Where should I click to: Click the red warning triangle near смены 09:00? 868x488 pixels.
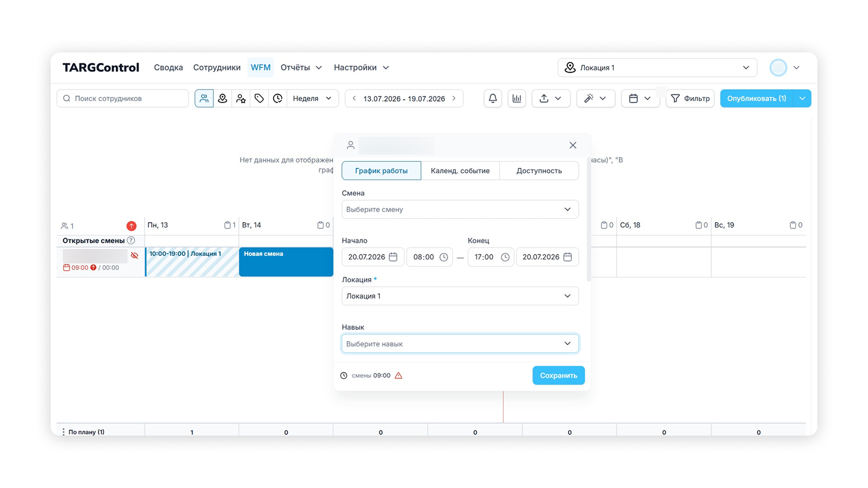coord(398,375)
